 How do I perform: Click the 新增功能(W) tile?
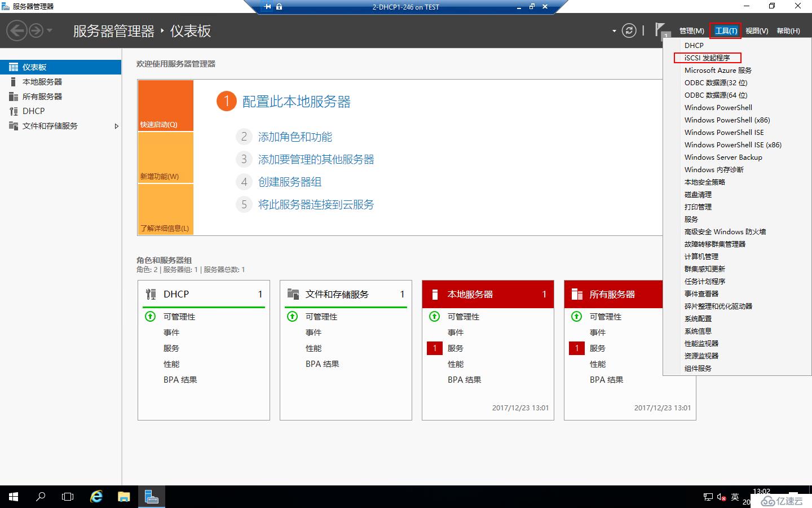coord(166,157)
